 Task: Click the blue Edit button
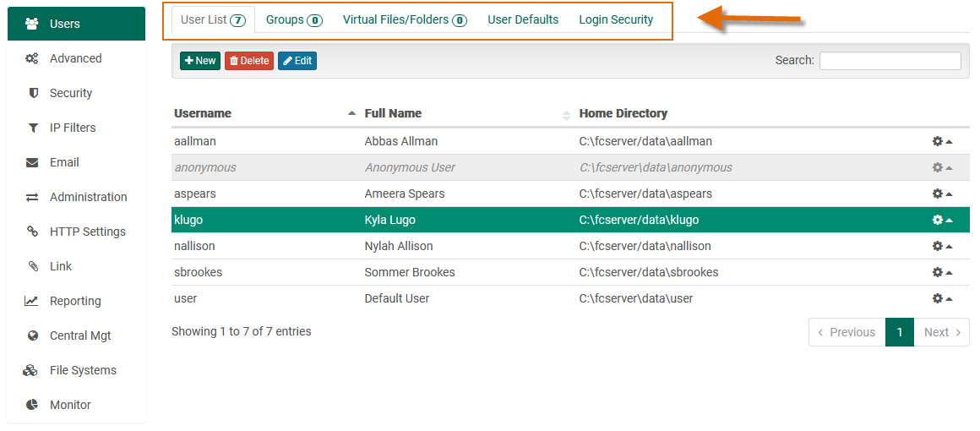pos(297,61)
